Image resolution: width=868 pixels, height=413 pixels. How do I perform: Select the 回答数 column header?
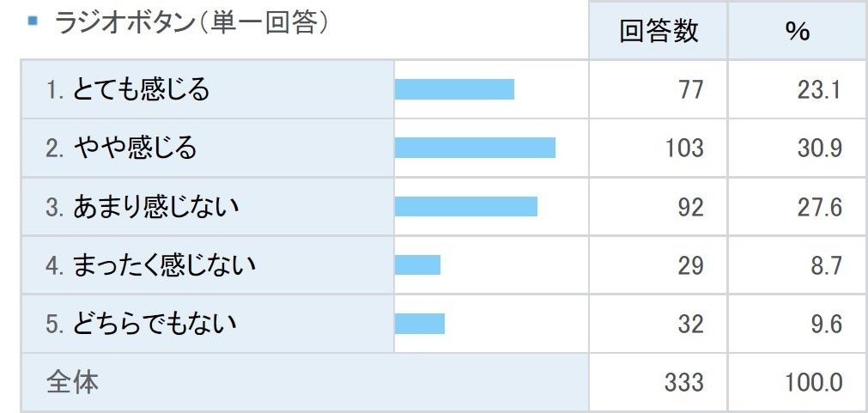click(659, 31)
